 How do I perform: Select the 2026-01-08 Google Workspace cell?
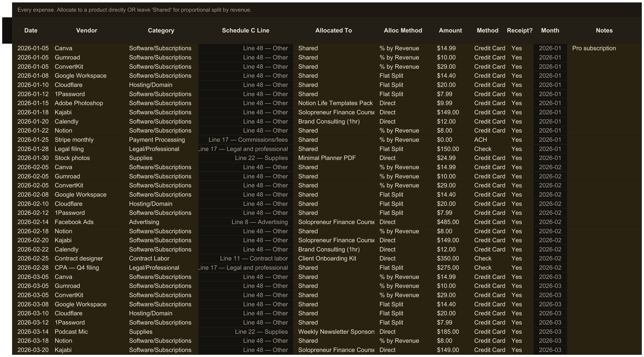(x=87, y=76)
